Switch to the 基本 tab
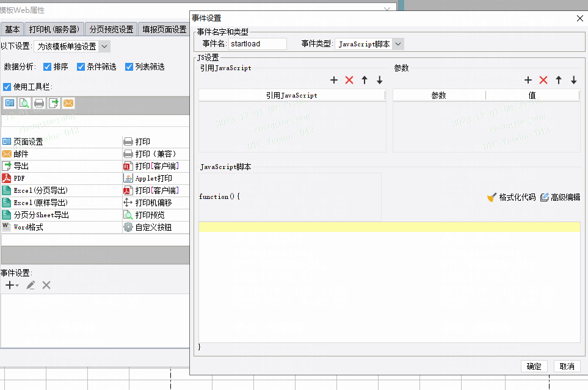The image size is (588, 390). tap(12, 29)
